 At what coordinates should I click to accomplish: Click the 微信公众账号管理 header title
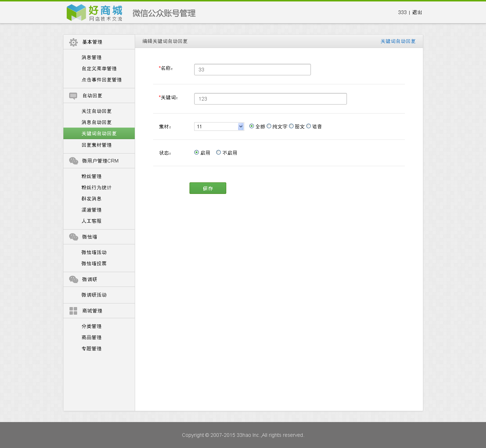pos(164,13)
